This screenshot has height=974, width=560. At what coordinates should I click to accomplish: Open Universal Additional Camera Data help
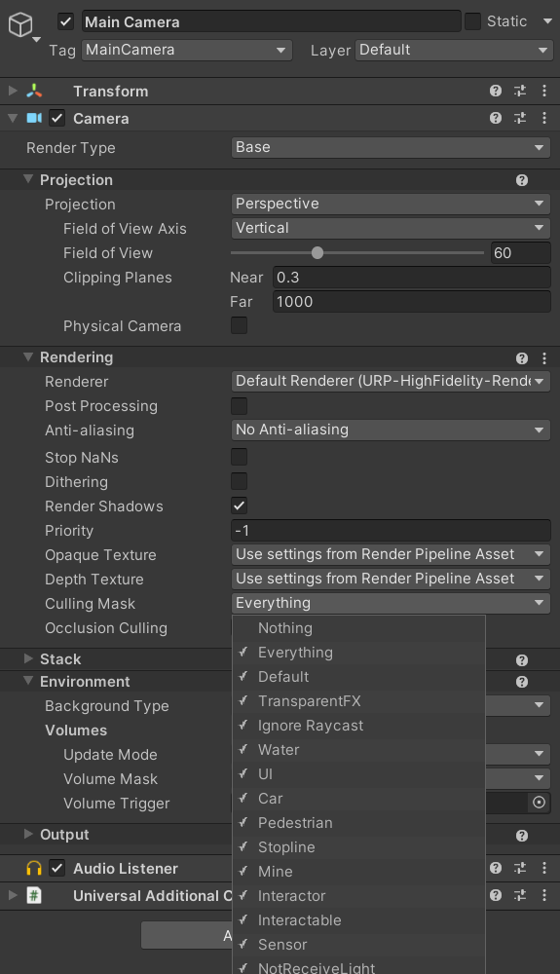pyautogui.click(x=496, y=895)
